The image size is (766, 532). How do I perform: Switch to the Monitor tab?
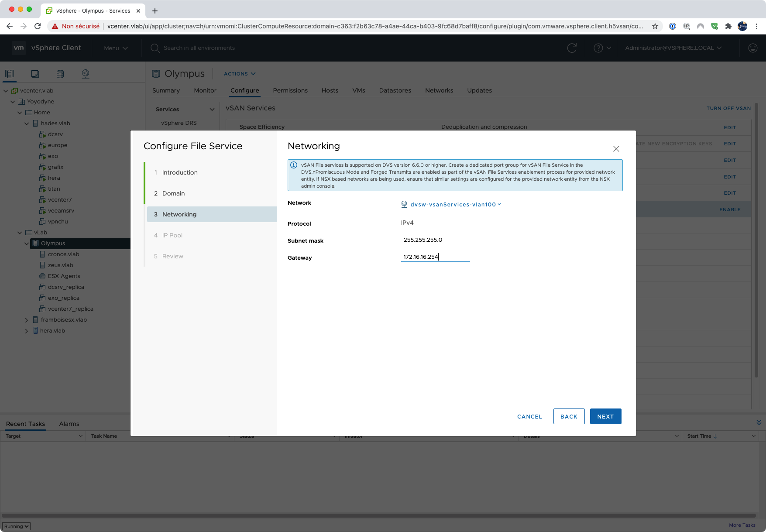[x=205, y=90]
